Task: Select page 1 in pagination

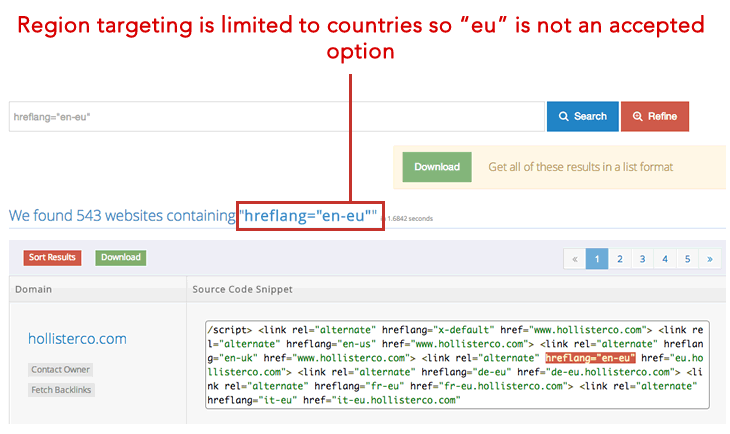Action: tap(597, 259)
